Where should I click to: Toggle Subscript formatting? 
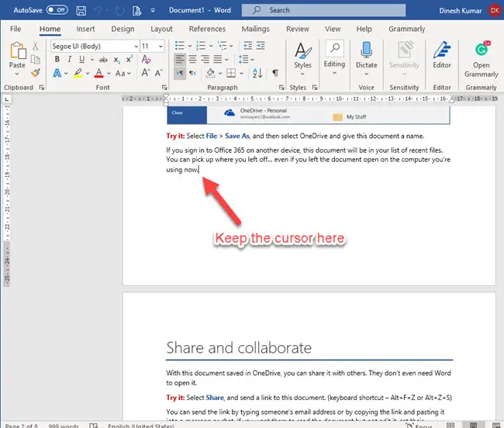tap(116, 60)
